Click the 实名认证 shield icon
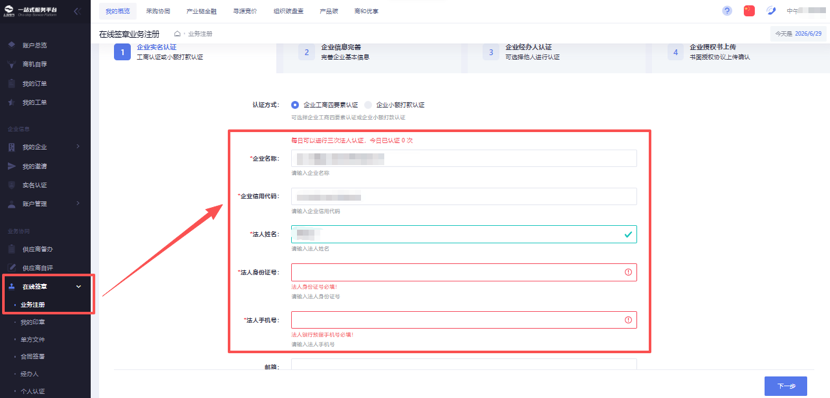Image resolution: width=830 pixels, height=398 pixels. (12, 185)
